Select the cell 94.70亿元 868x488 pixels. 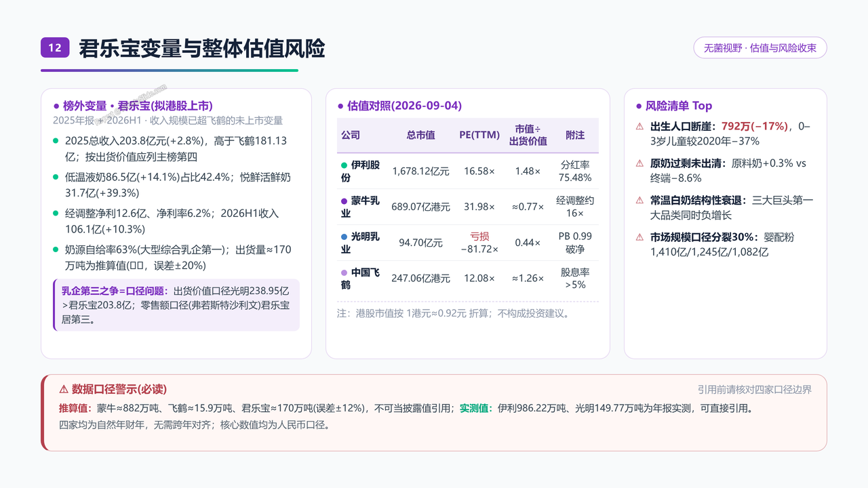tap(420, 243)
